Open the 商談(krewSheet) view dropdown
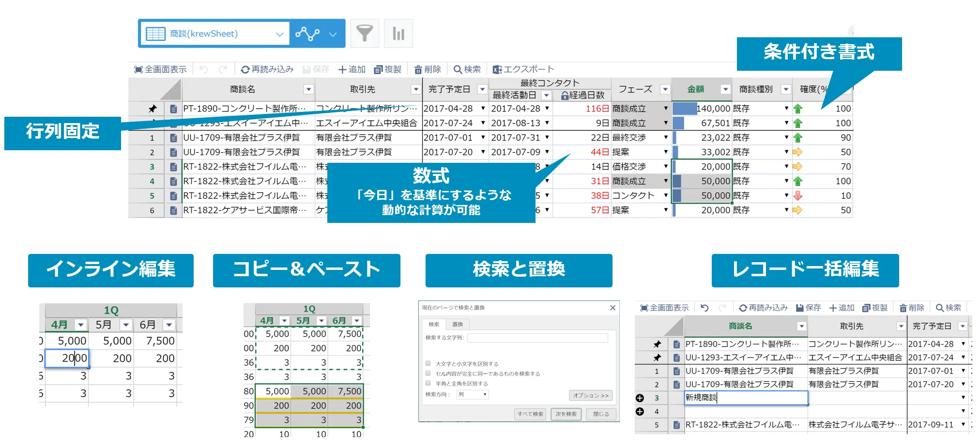The width and height of the screenshot is (980, 440). point(279,34)
